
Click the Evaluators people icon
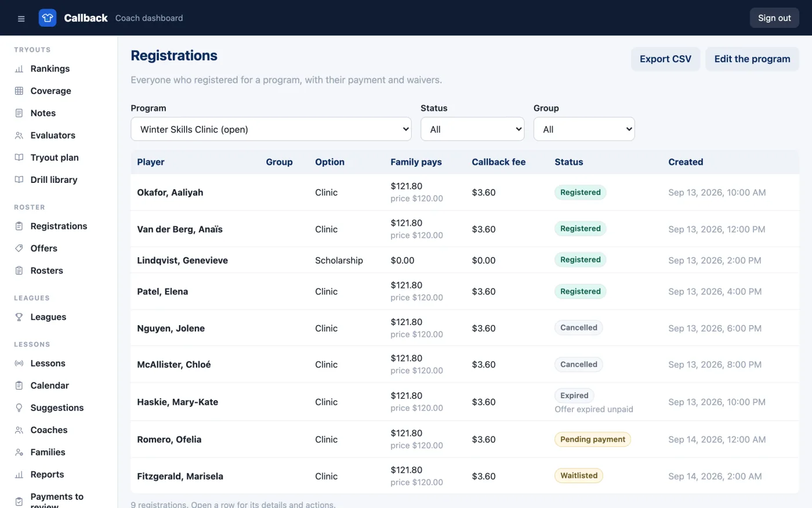pos(19,135)
